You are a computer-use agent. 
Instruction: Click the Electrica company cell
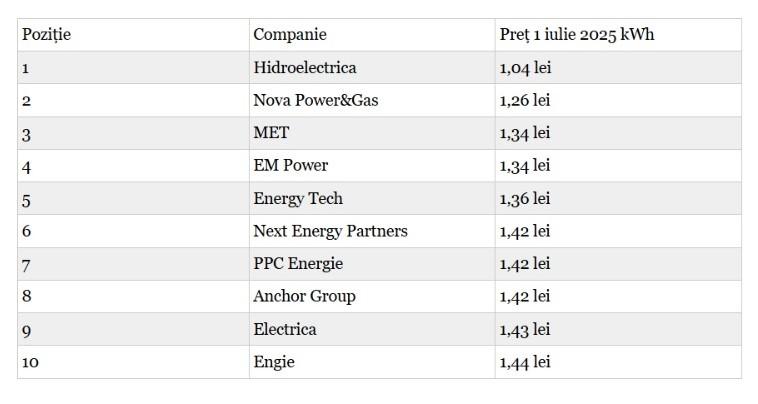285,329
